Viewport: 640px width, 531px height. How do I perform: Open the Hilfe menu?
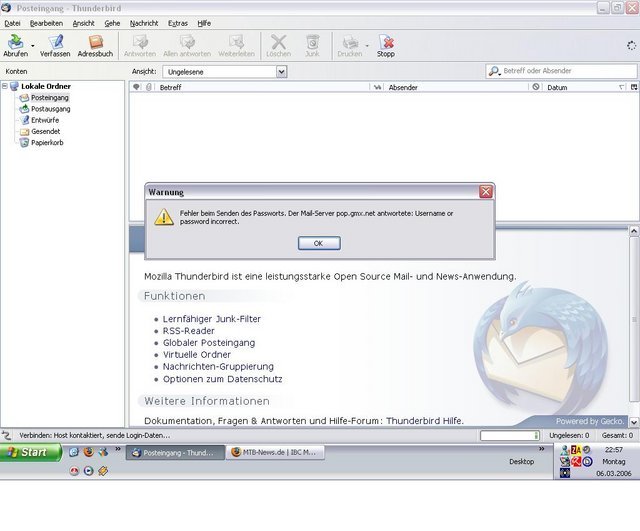pyautogui.click(x=204, y=23)
